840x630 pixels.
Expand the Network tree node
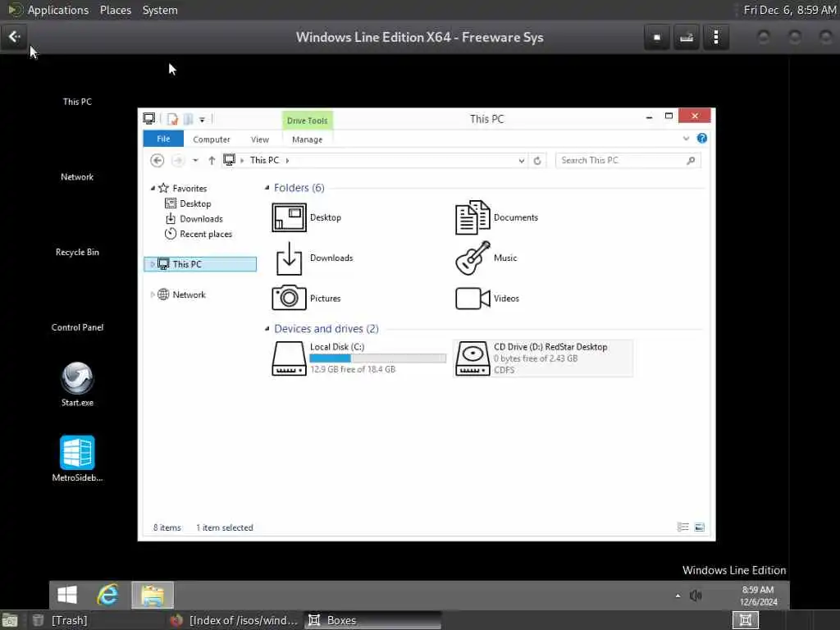(x=153, y=294)
